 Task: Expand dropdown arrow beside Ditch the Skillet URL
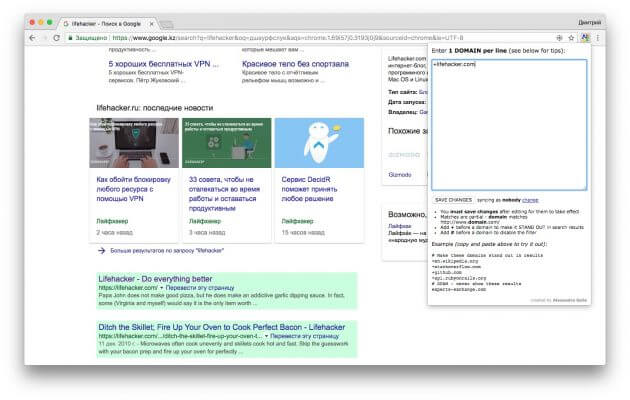coord(266,336)
